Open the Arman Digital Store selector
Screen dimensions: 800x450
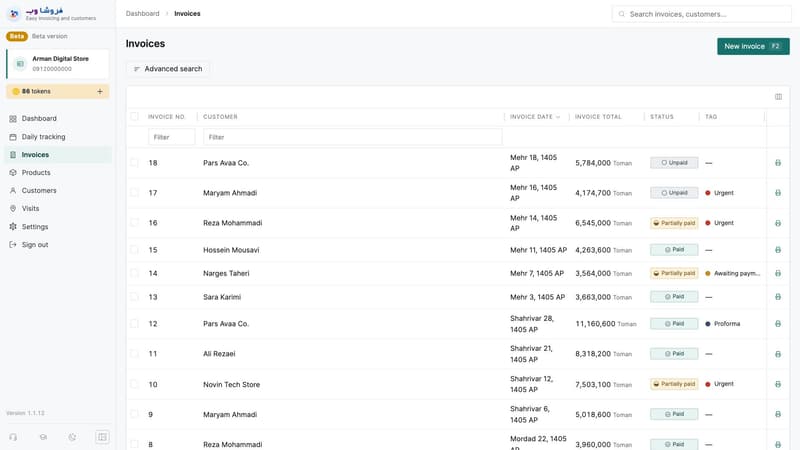[58, 64]
